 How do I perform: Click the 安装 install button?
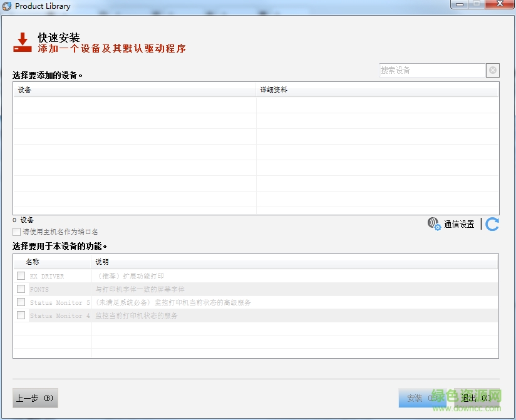click(423, 397)
